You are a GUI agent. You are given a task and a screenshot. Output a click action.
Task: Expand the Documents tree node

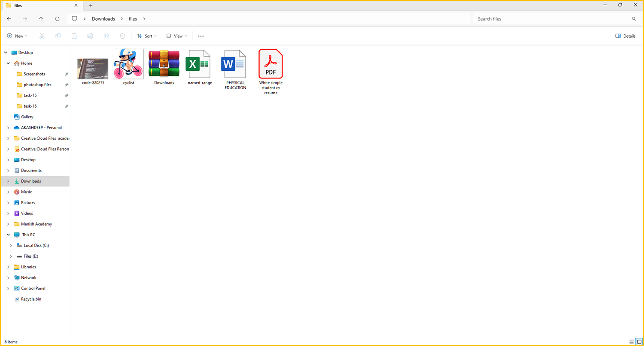point(8,171)
